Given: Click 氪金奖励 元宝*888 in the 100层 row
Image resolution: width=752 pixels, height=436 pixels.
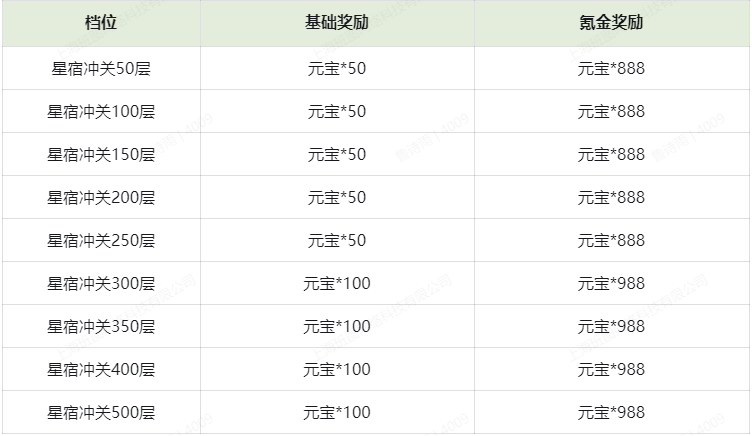Looking at the screenshot, I should pos(611,112).
